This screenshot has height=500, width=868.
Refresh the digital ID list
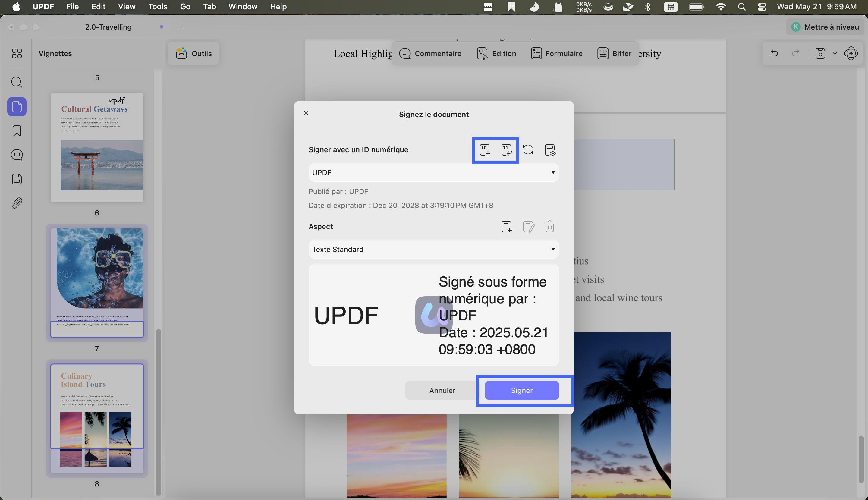528,150
